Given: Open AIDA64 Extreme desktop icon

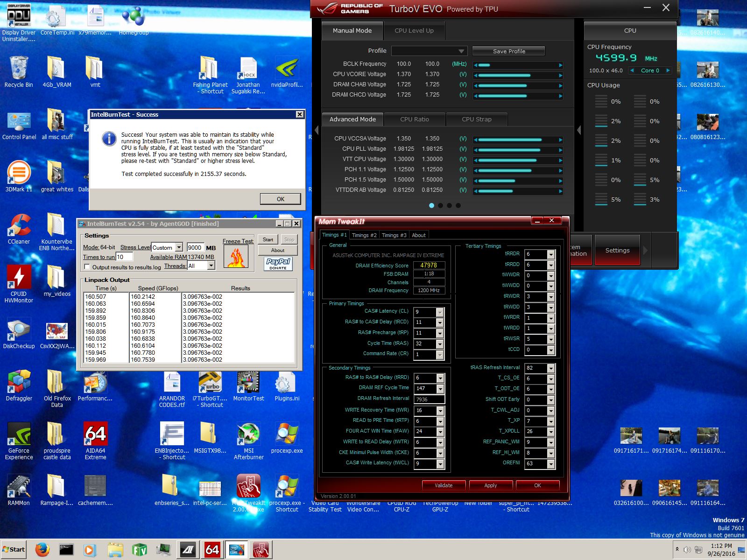Looking at the screenshot, I should pos(95,441).
